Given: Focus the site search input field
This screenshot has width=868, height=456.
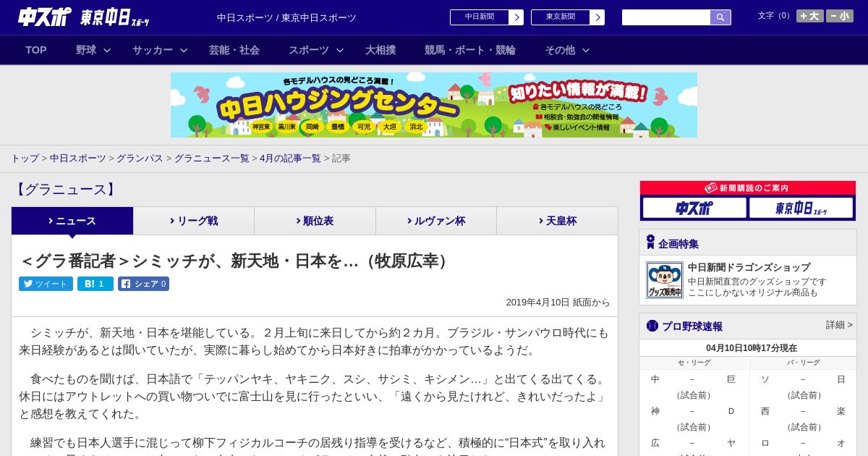Looking at the screenshot, I should point(666,17).
